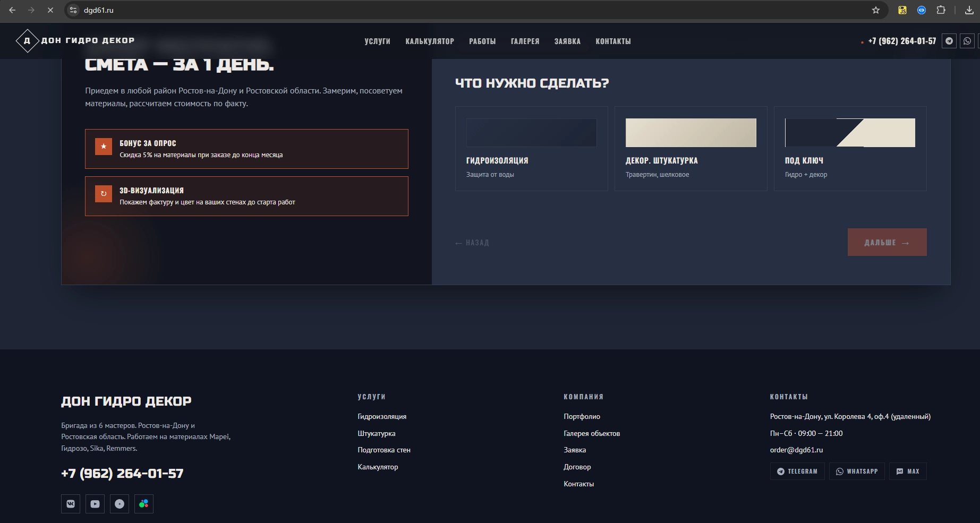The width and height of the screenshot is (980, 523).
Task: Click the header phone +7 (962) 264-01-57
Action: 902,41
